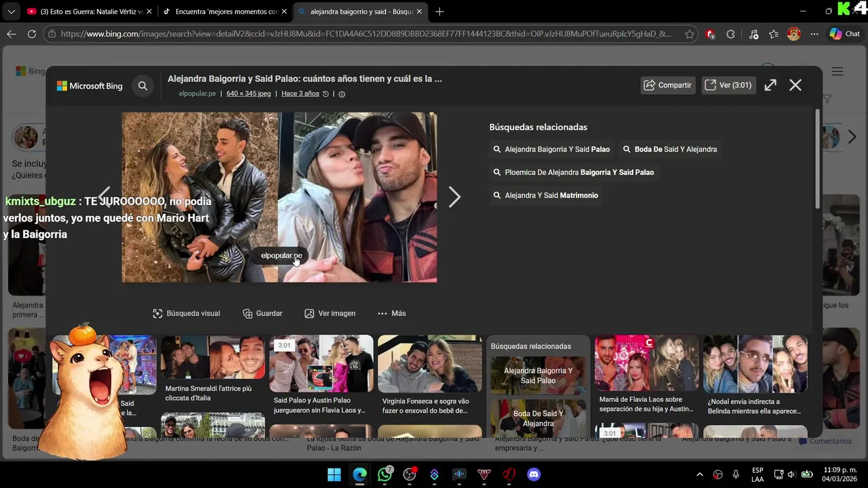The image size is (868, 488).
Task: Open the browser extensions puzzle icon
Action: coord(730,34)
